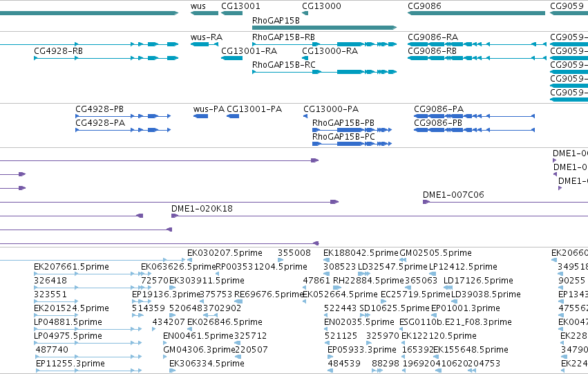Select the CG4928-PA protein label
The width and height of the screenshot is (588, 374).
point(100,123)
